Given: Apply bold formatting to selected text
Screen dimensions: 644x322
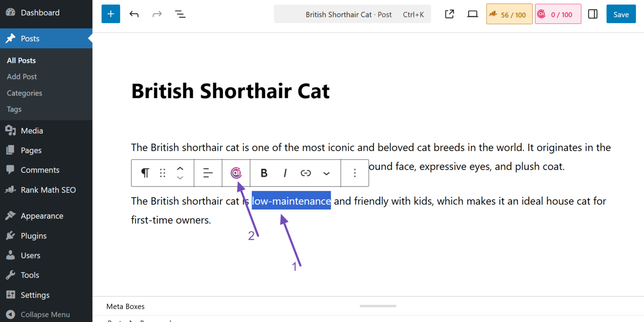Looking at the screenshot, I should pyautogui.click(x=264, y=172).
